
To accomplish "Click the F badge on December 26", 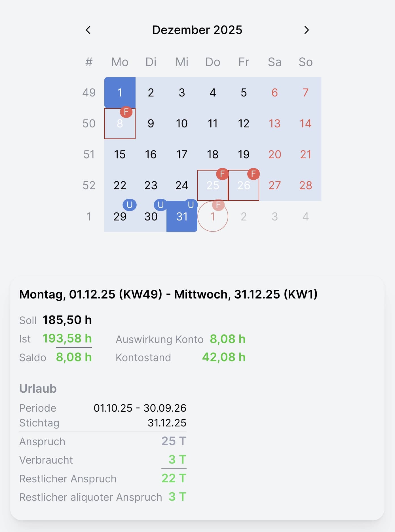I will tap(254, 174).
